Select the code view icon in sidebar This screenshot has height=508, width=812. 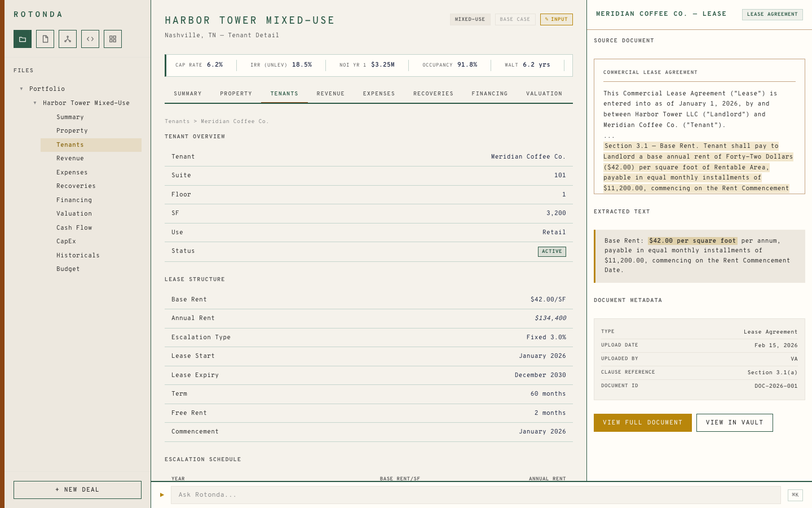coord(90,38)
